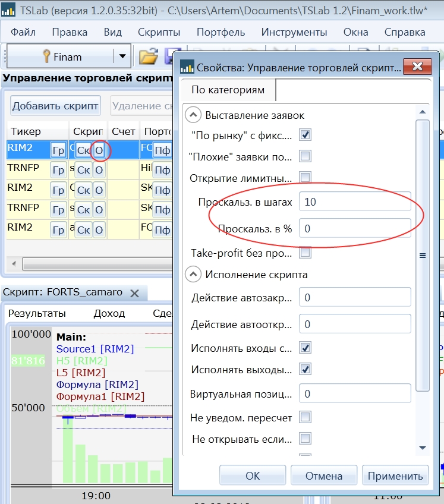This screenshot has height=504, width=444.
Task: Open the Finam connection dropdown arrow
Action: (122, 57)
